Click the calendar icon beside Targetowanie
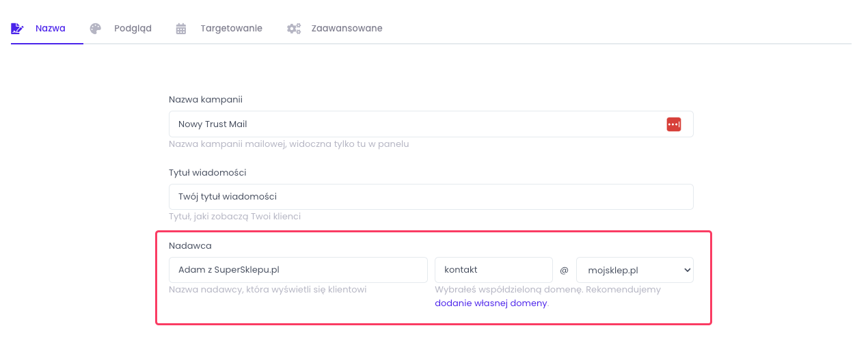The image size is (868, 341). point(181,29)
